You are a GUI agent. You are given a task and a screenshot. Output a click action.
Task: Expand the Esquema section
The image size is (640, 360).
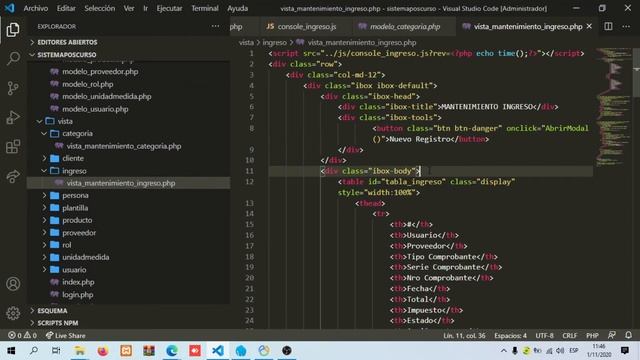pyautogui.click(x=52, y=311)
